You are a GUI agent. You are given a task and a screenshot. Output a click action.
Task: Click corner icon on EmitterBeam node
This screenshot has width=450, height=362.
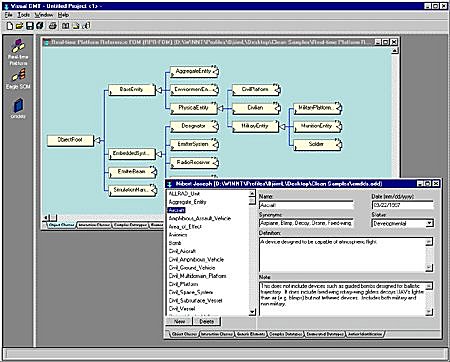click(153, 171)
